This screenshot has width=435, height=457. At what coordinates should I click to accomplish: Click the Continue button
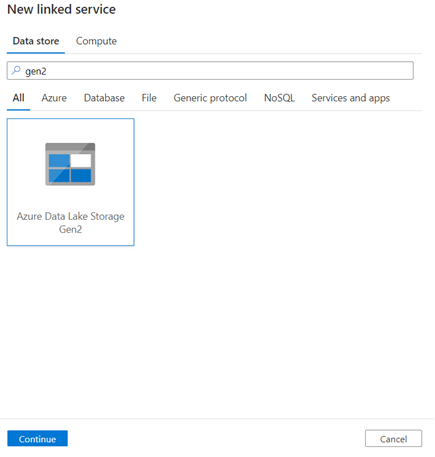pyautogui.click(x=37, y=439)
